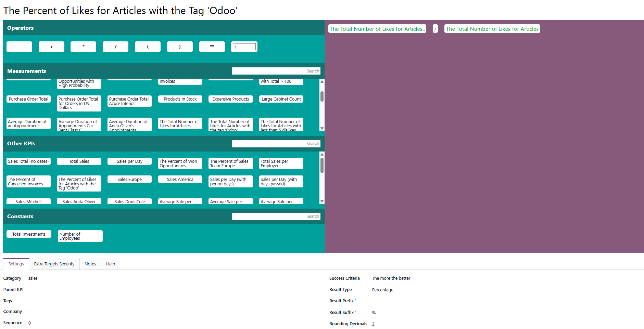
Task: Click the Other KPIs search box
Action: click(276, 144)
